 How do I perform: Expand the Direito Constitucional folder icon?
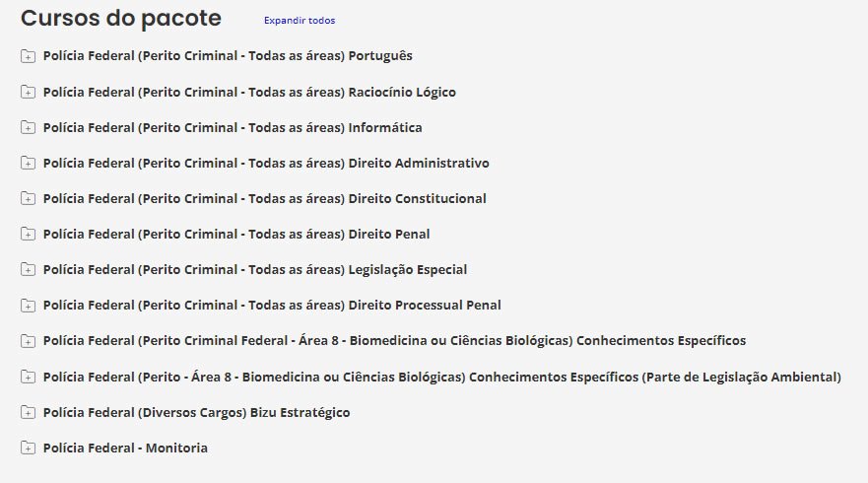pyautogui.click(x=28, y=199)
